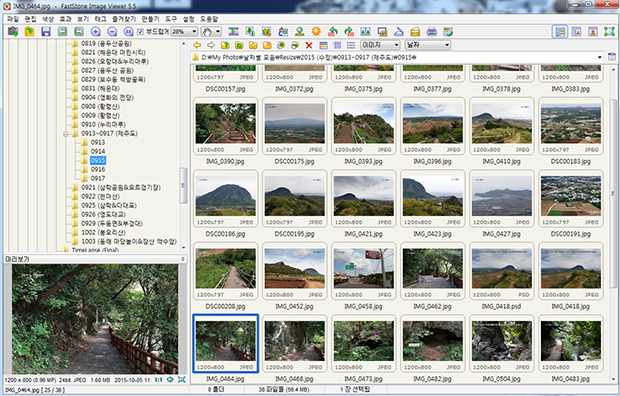Open the 색상 menu
The width and height of the screenshot is (620, 396).
pyautogui.click(x=48, y=19)
